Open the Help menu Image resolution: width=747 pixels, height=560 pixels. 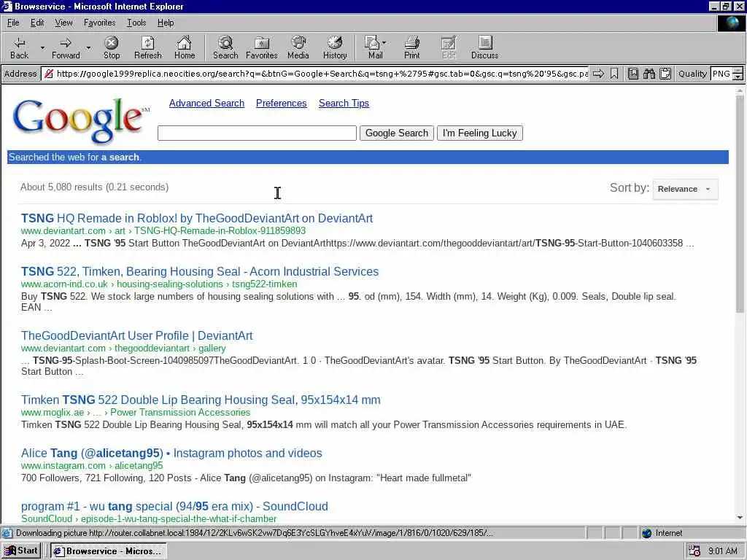[x=166, y=23]
